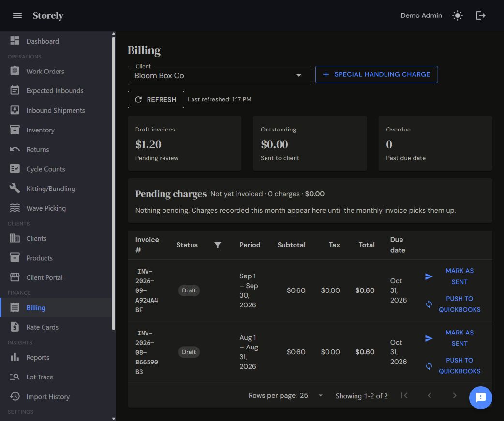The height and width of the screenshot is (421, 504).
Task: Open the hamburger navigation menu
Action: 17,15
